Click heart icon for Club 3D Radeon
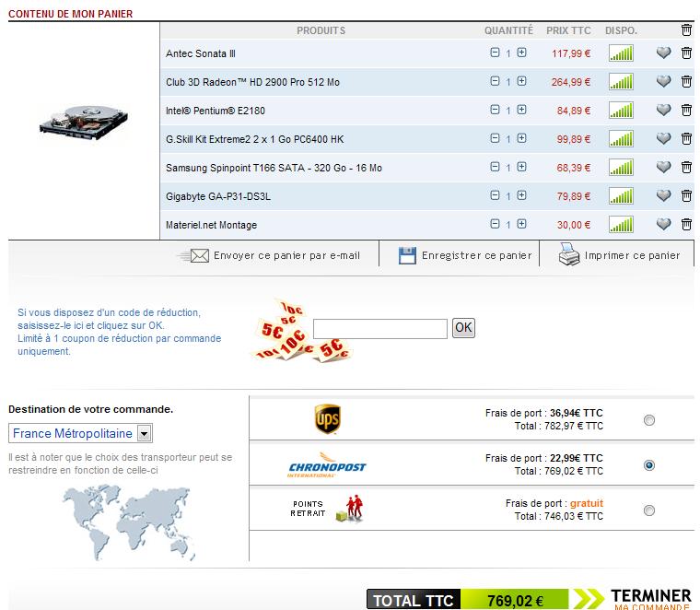700x610 pixels. 664,81
